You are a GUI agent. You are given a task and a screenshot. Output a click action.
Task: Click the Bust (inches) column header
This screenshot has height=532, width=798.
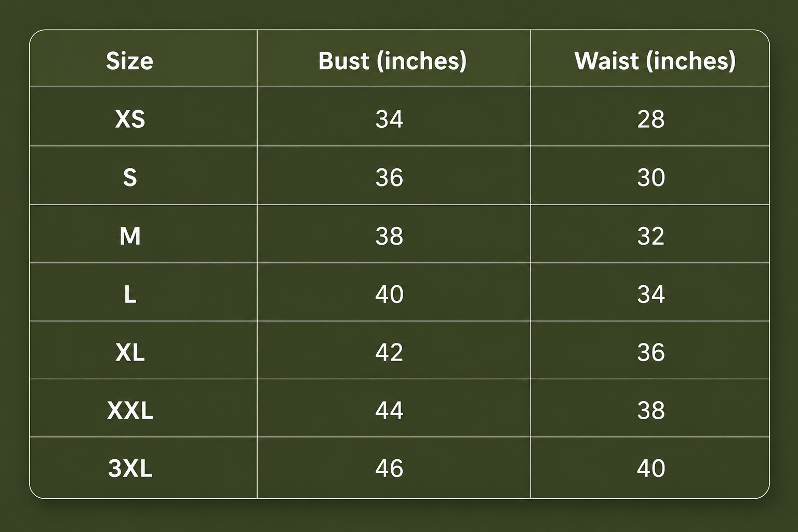point(393,61)
